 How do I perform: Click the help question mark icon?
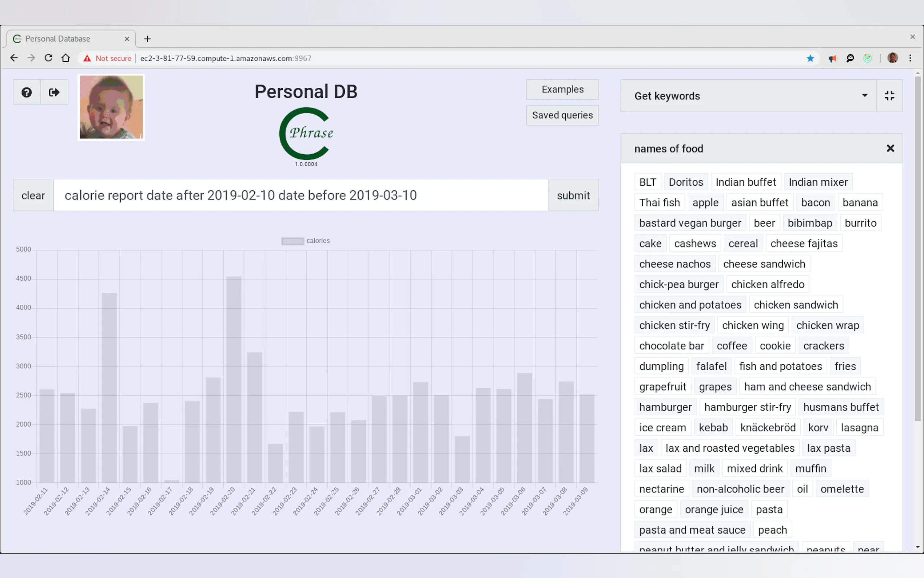point(27,92)
